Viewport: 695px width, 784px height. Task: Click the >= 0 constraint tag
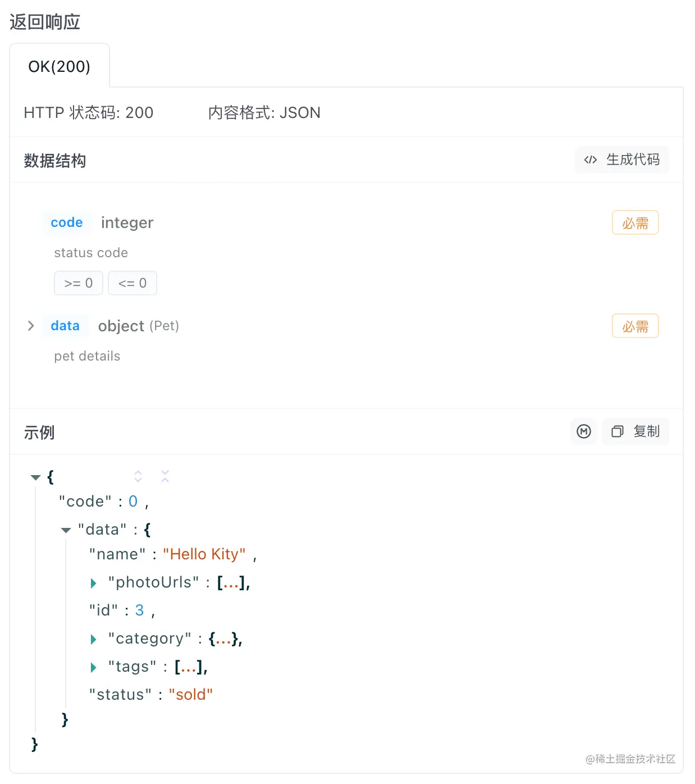79,283
